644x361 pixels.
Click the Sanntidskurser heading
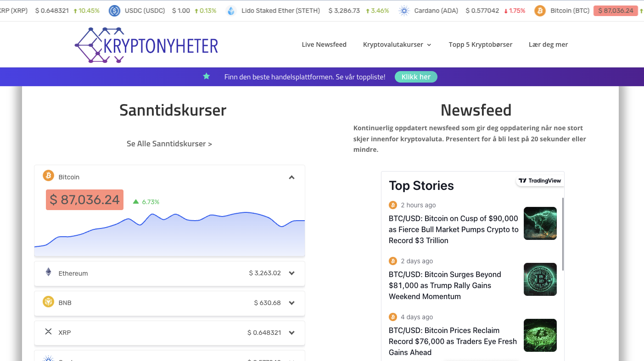pos(173,110)
